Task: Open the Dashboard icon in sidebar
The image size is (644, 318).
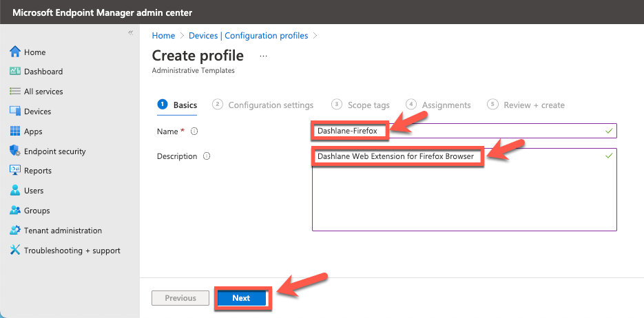Action: tap(14, 72)
